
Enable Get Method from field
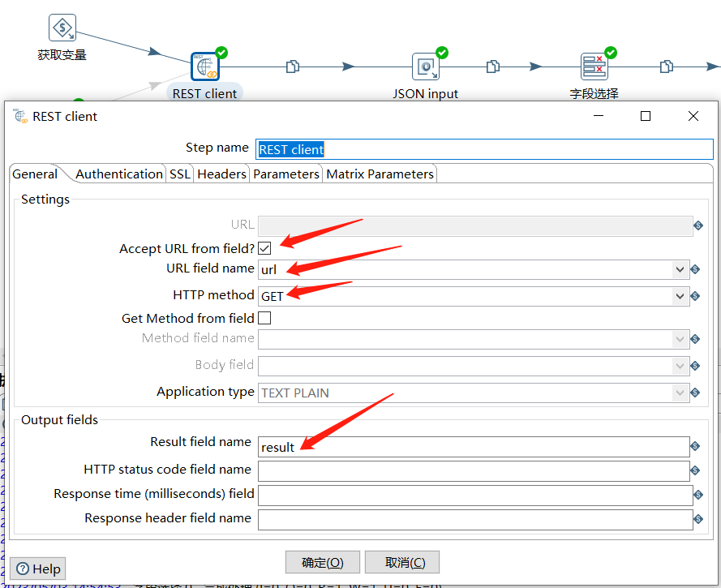point(264,319)
